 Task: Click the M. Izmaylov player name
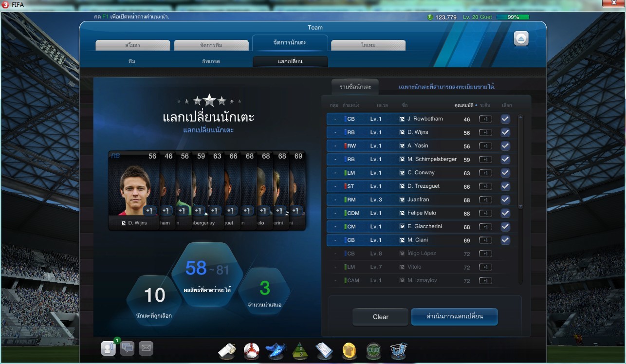point(423,281)
